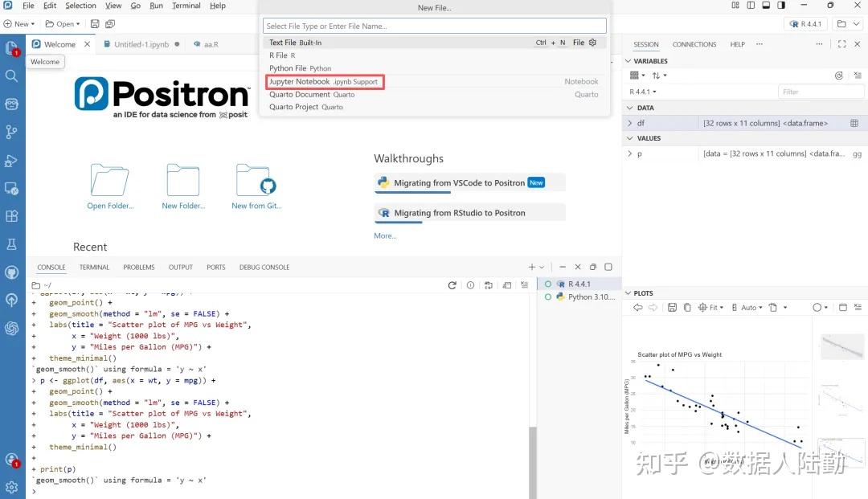Select the Python 3.10 console session
The height and width of the screenshot is (499, 868).
(579, 297)
